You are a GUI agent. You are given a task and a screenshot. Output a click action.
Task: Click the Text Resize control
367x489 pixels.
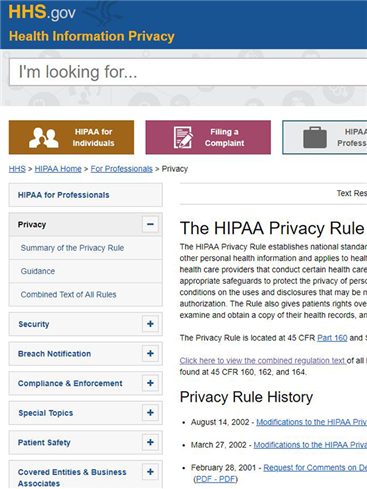tap(352, 193)
